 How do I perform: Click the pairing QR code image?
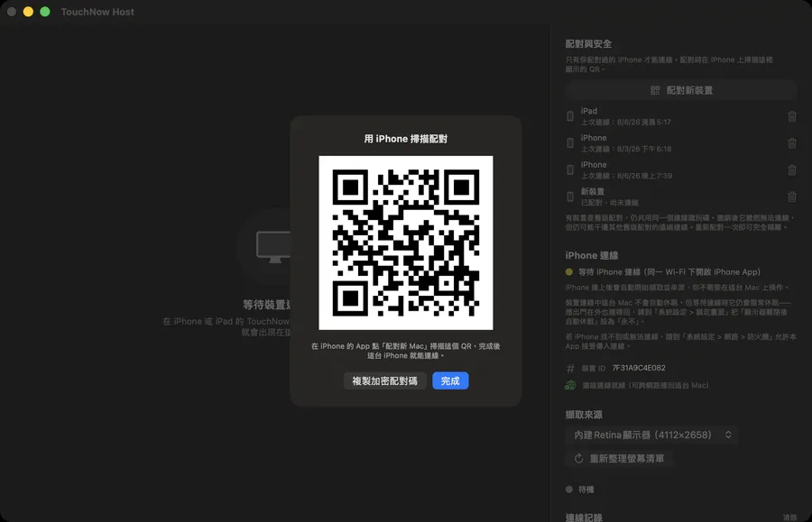[x=405, y=243]
